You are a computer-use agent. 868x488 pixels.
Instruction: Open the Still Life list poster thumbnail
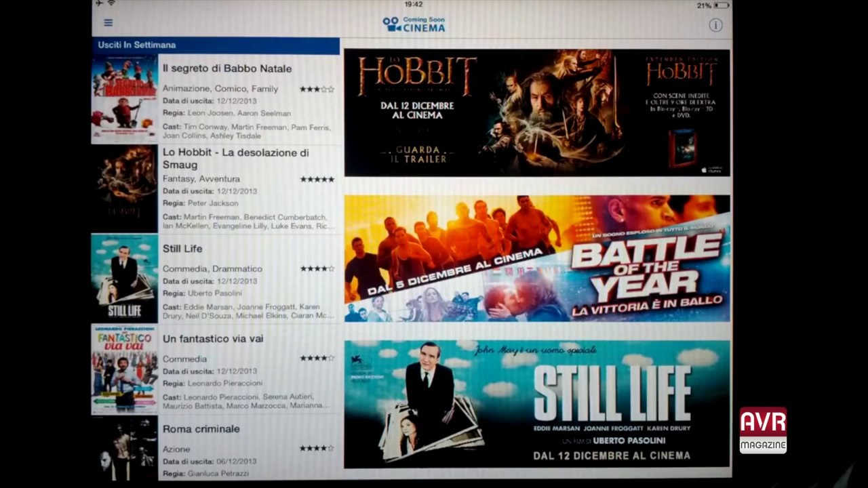(125, 279)
